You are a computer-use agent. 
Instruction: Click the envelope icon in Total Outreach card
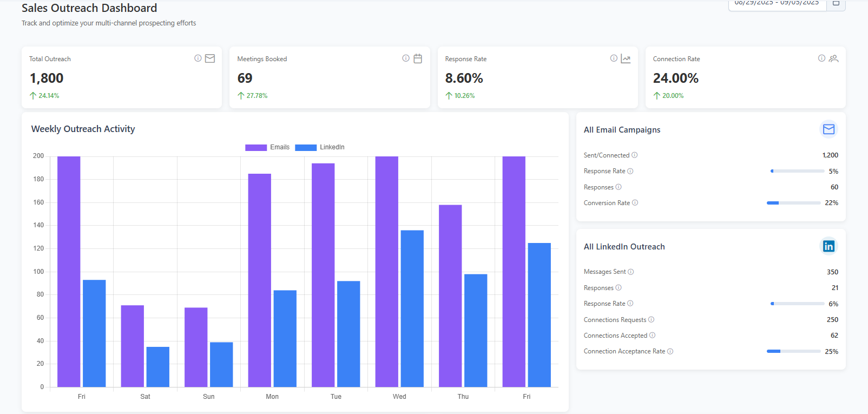(x=210, y=58)
